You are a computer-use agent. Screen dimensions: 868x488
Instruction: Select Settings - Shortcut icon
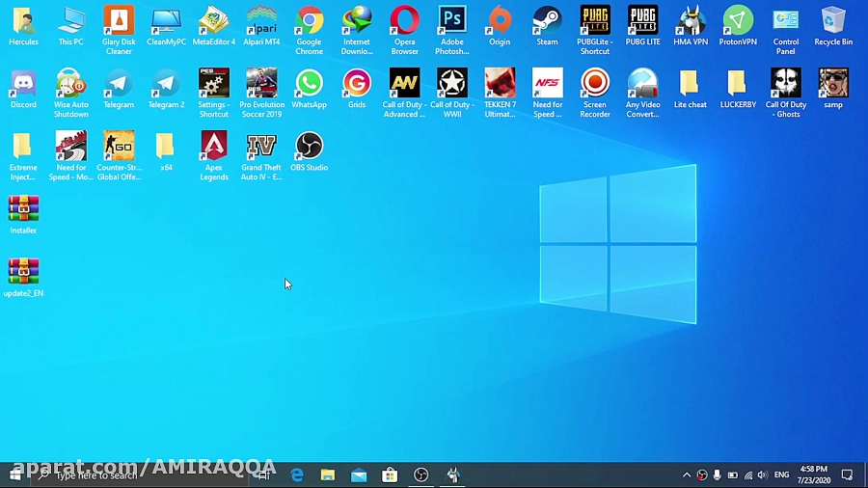point(214,93)
